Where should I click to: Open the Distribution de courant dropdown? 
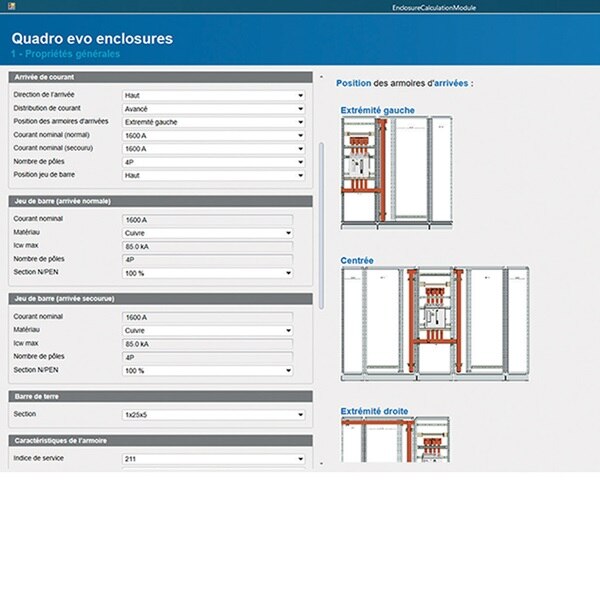(214, 109)
